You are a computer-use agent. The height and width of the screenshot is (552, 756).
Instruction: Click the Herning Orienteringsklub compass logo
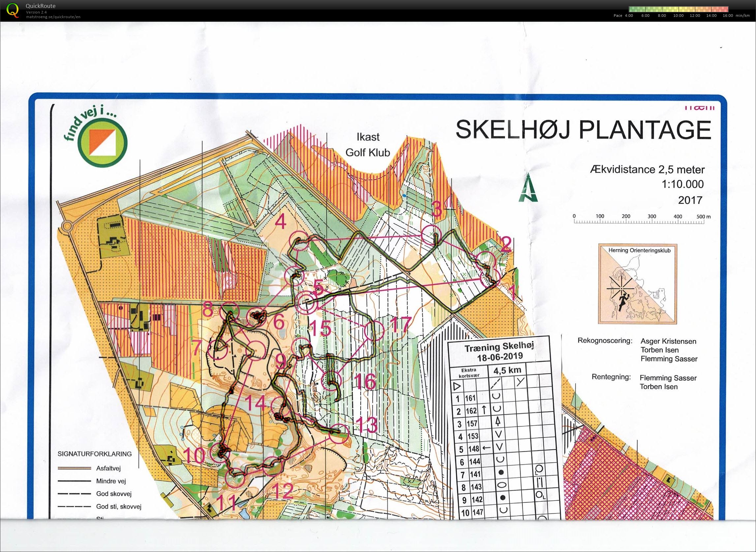pyautogui.click(x=637, y=284)
